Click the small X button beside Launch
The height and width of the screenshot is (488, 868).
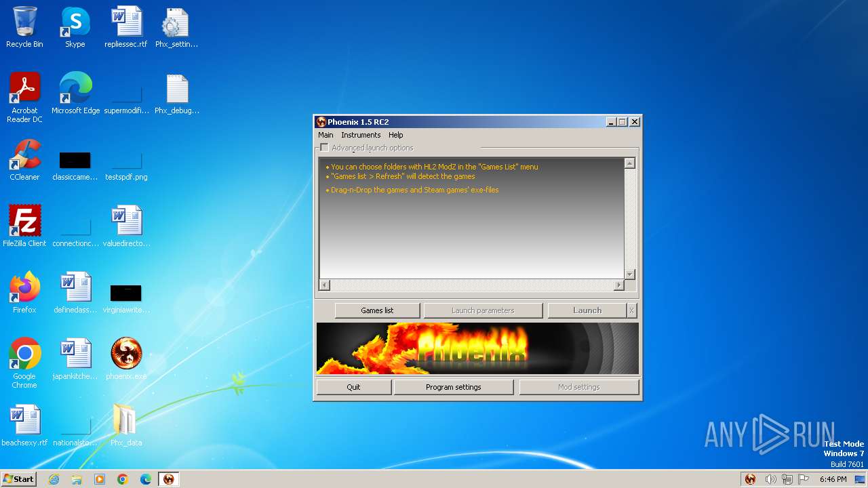point(631,310)
